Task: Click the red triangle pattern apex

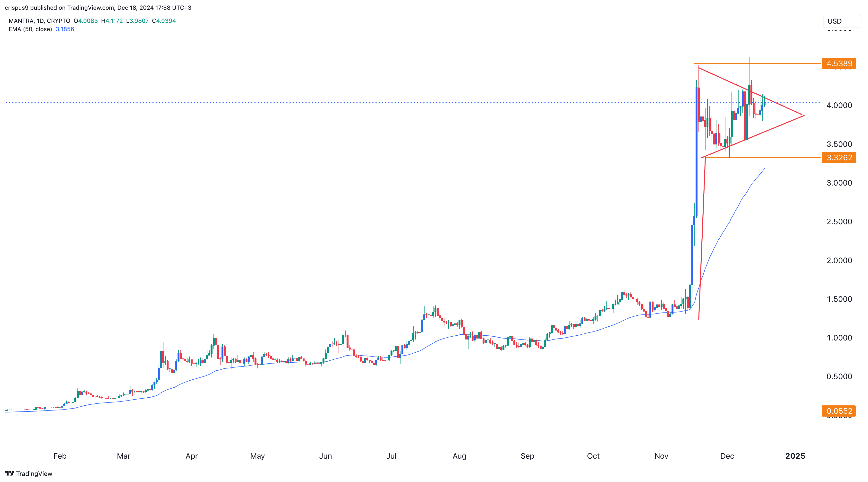Action: point(804,116)
